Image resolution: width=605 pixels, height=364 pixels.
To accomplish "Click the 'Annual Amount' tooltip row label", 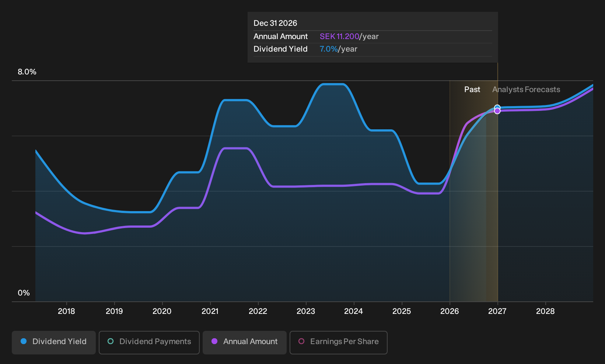I will [x=280, y=36].
